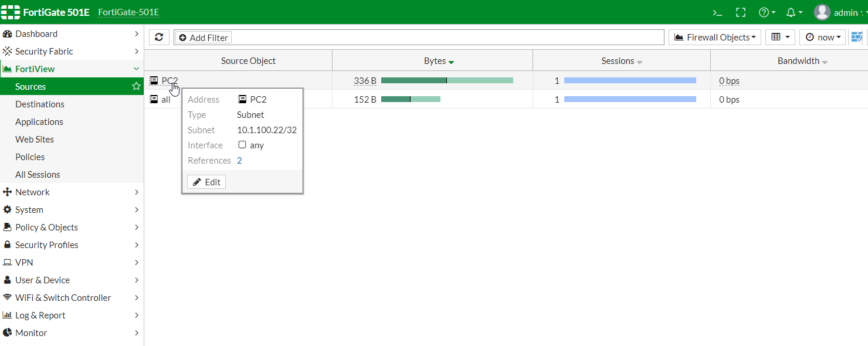Screen dimensions: 868x346
Task: Click the System gear icon
Action: pyautogui.click(x=8, y=210)
